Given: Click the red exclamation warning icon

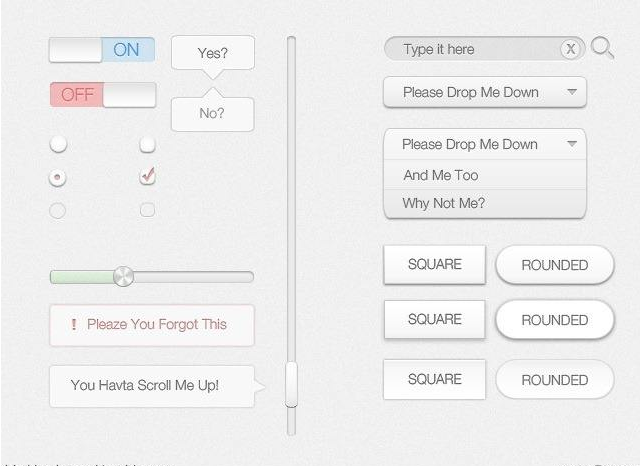Looking at the screenshot, I should [x=74, y=324].
